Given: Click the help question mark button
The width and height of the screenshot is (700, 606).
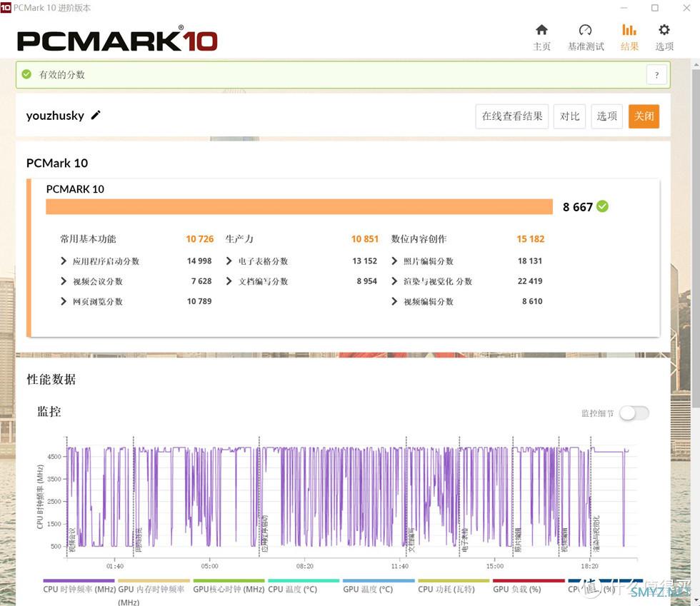Looking at the screenshot, I should point(656,75).
